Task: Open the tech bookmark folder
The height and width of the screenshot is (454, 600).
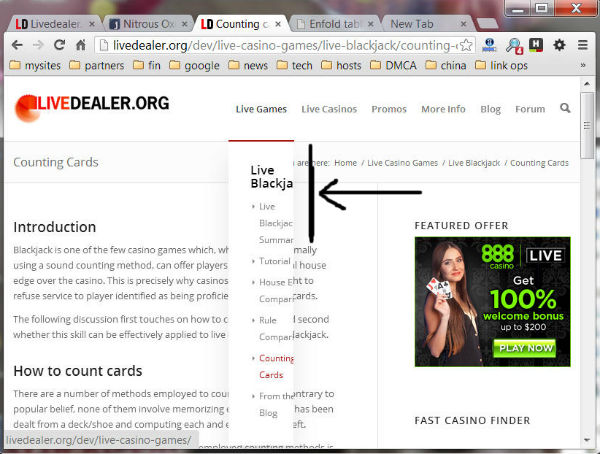Action: tap(294, 65)
